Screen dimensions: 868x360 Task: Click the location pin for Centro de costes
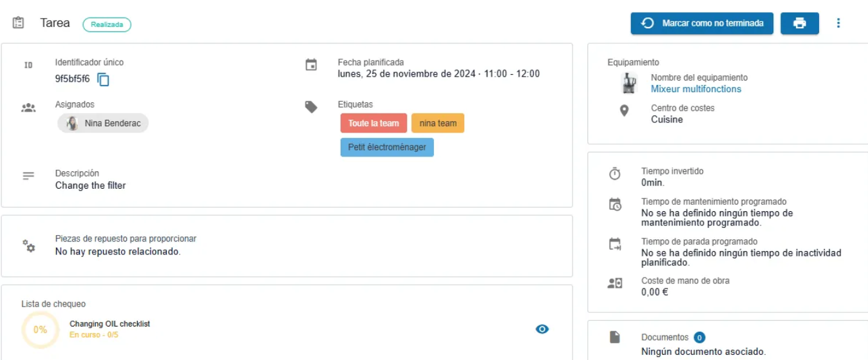(624, 111)
